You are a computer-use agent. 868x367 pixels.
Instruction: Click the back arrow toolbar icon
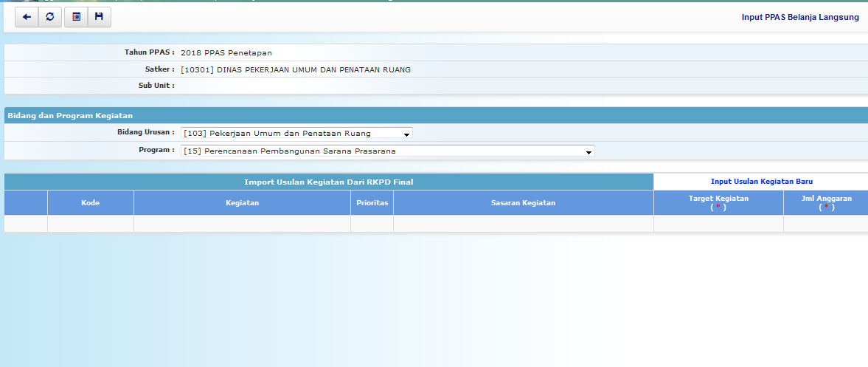pyautogui.click(x=27, y=17)
